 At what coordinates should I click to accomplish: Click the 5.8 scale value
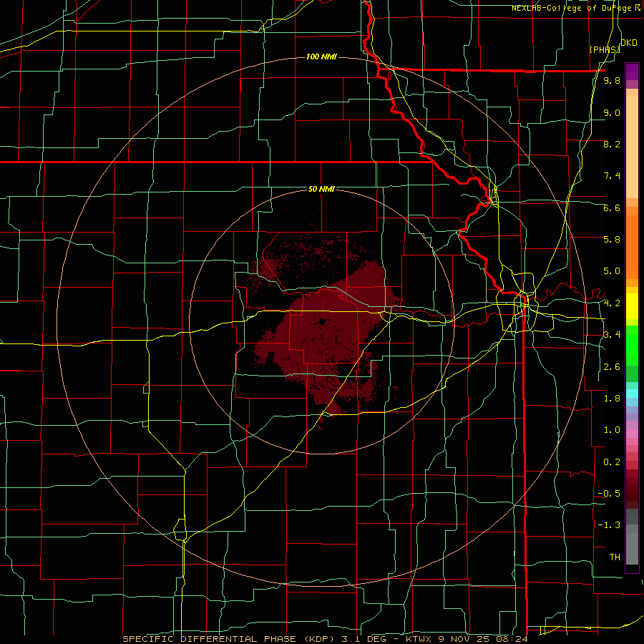612,240
